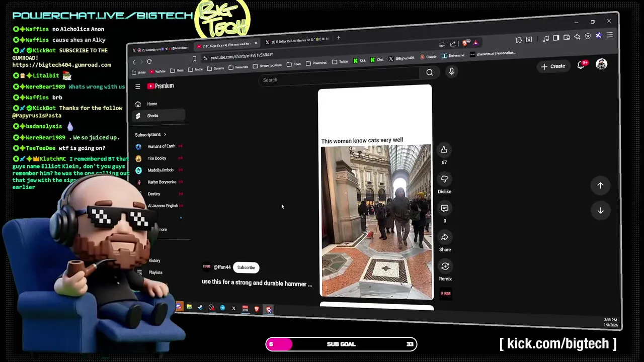Viewport: 644px width, 362px height.
Task: Open Tim Dooley channel subscription
Action: [159, 158]
